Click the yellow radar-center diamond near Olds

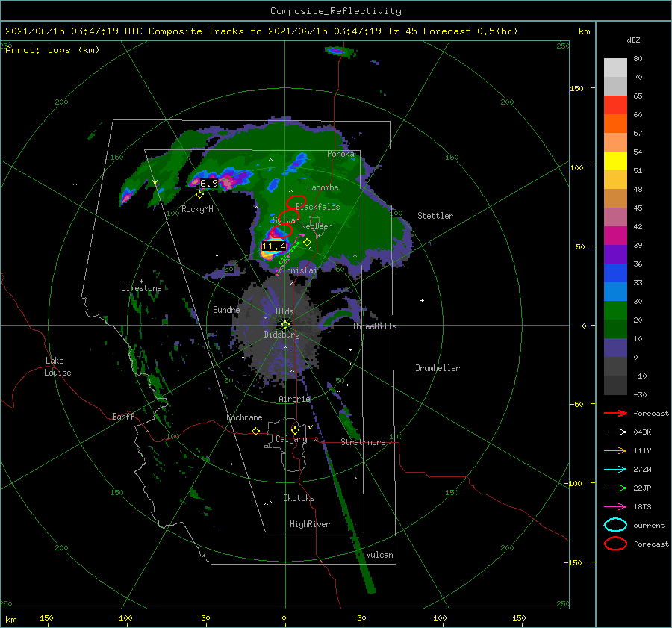point(285,325)
